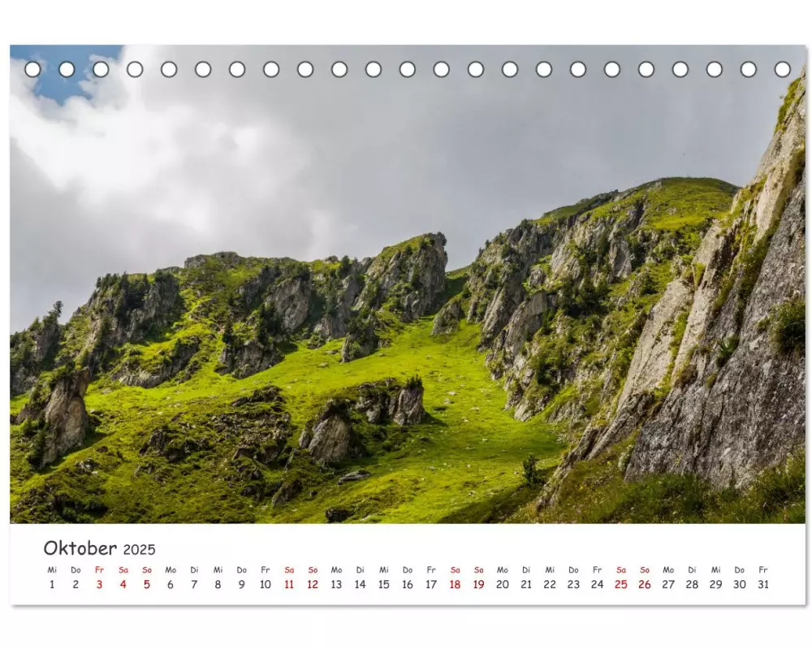Click the red Saturday date 25
Viewport: 812px width, 650px height.
(621, 584)
